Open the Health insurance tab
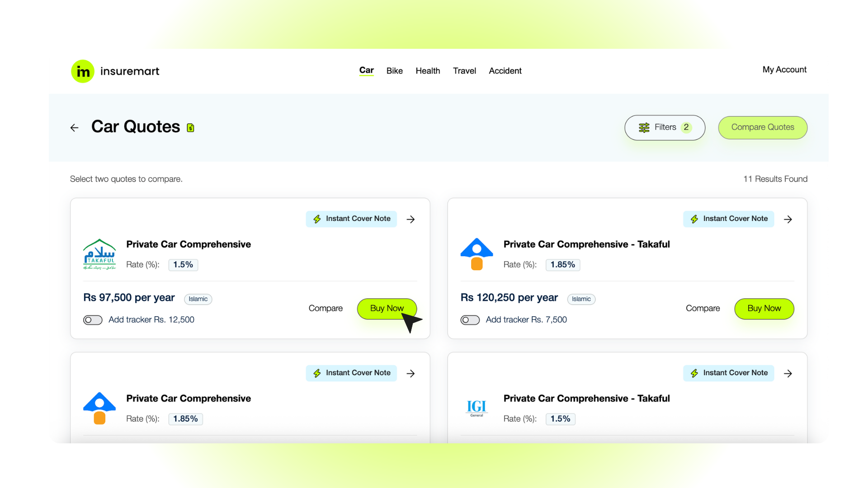 428,71
